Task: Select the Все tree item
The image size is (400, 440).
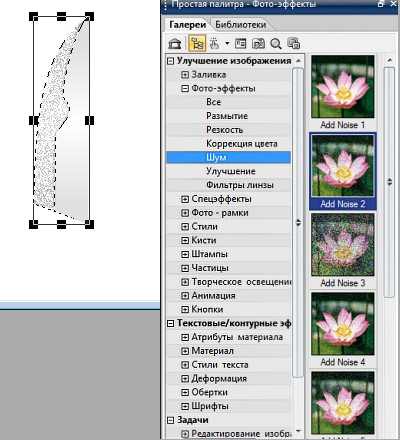Action: click(214, 102)
